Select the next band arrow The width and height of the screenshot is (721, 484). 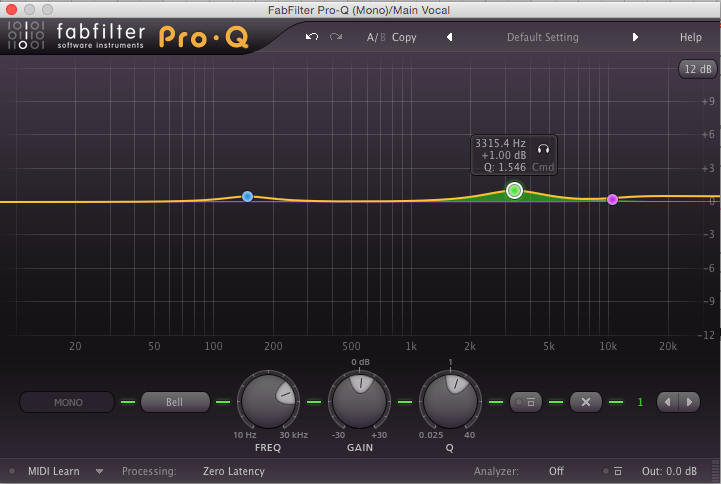click(689, 402)
